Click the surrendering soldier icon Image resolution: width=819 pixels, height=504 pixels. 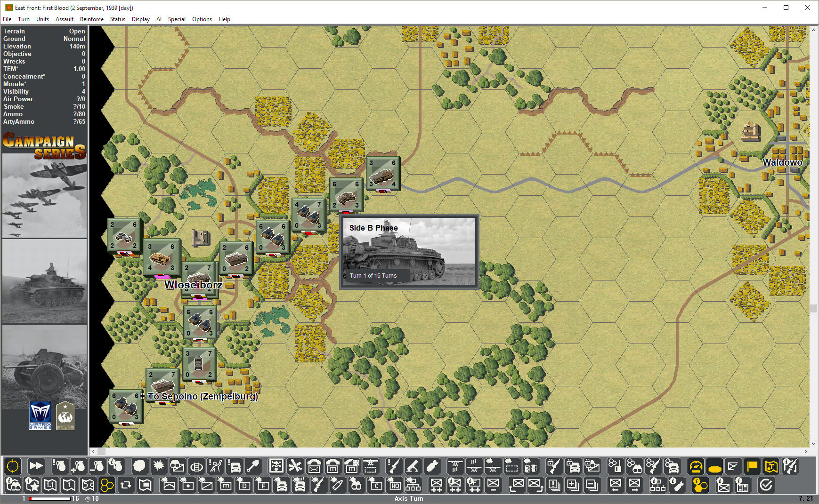pyautogui.click(x=216, y=466)
